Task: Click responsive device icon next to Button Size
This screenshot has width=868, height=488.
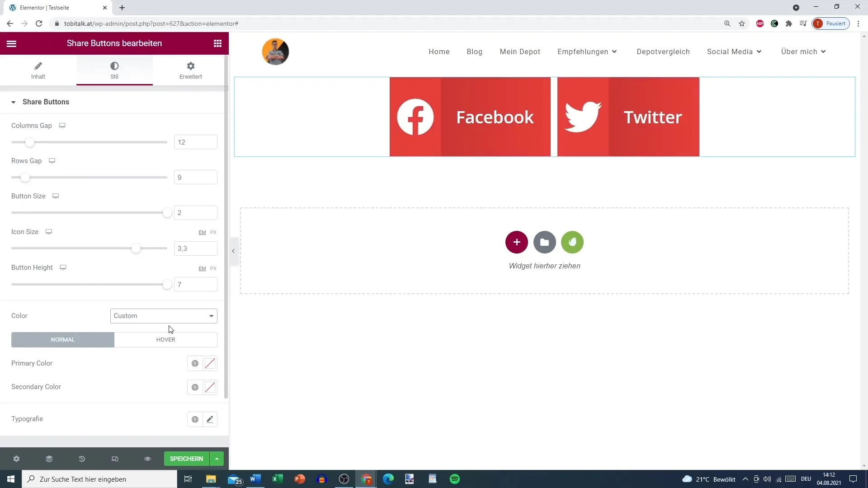Action: tap(56, 196)
